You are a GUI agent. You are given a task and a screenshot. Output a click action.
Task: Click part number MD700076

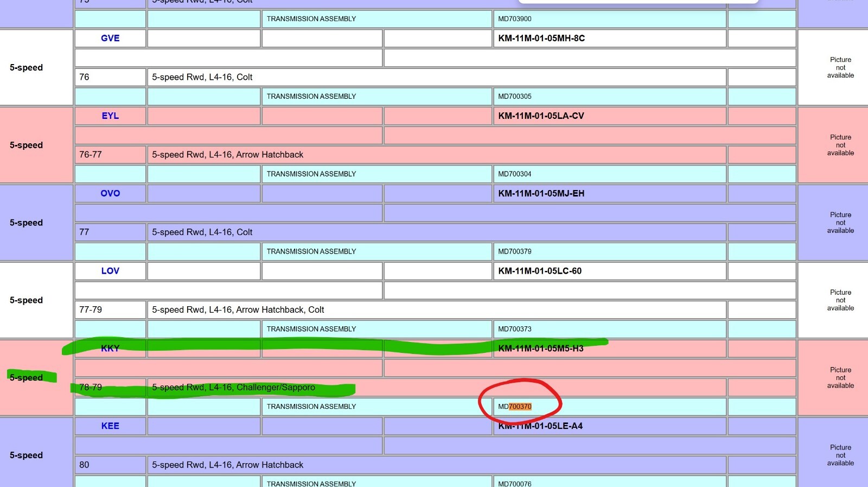tap(515, 483)
